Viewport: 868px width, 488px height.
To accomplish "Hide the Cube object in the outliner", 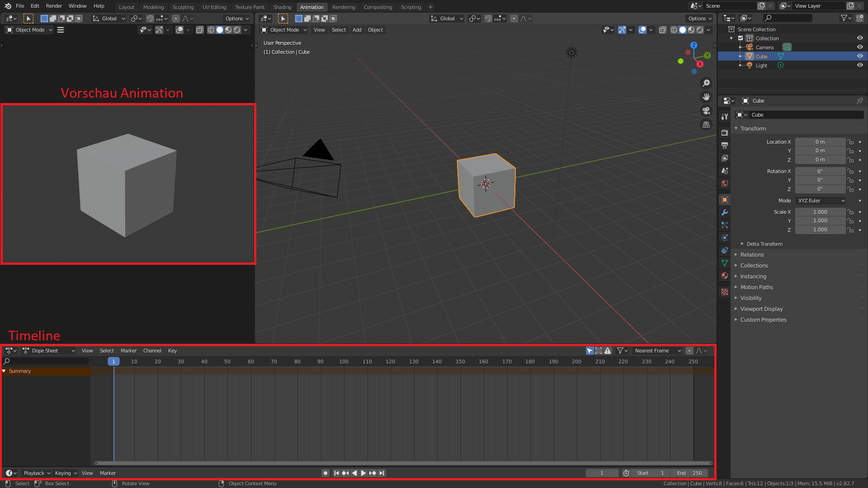I will coord(860,56).
